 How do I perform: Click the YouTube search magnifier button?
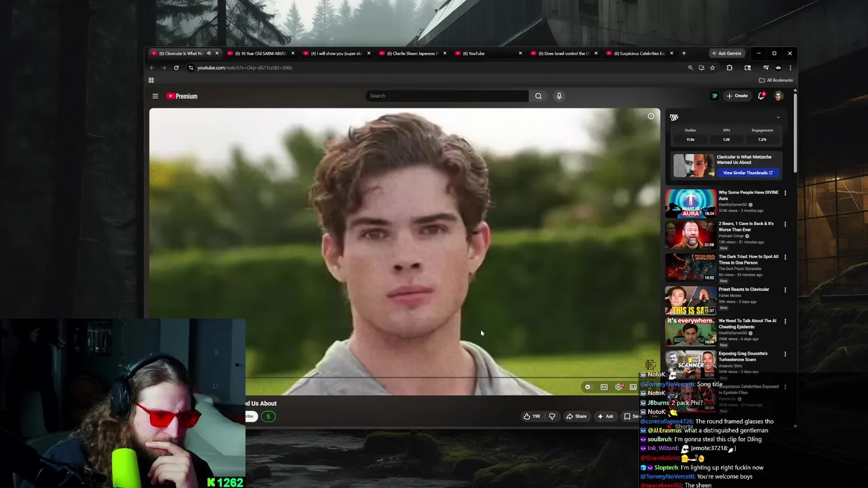[x=538, y=96]
